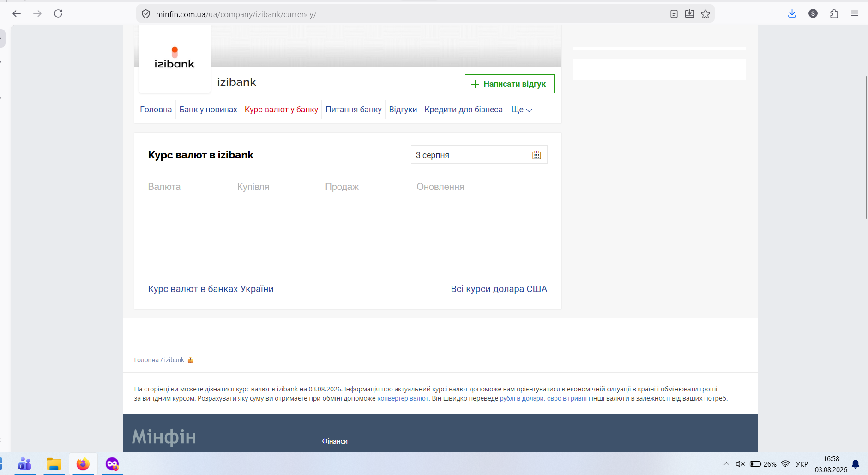
Task: Click the muted volume tray icon
Action: click(x=740, y=464)
